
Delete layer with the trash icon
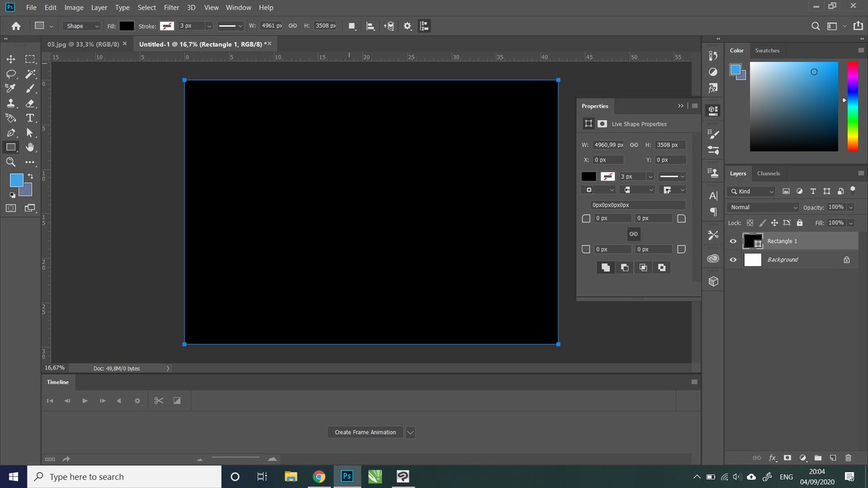pos(848,458)
